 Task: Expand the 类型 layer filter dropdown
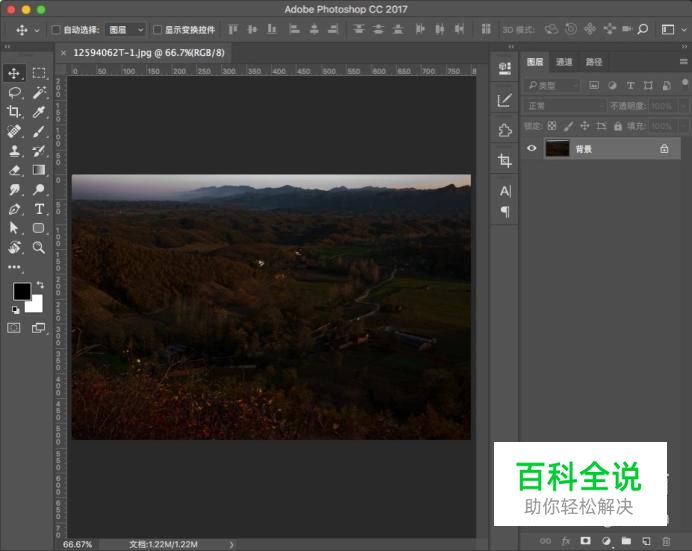click(x=553, y=86)
